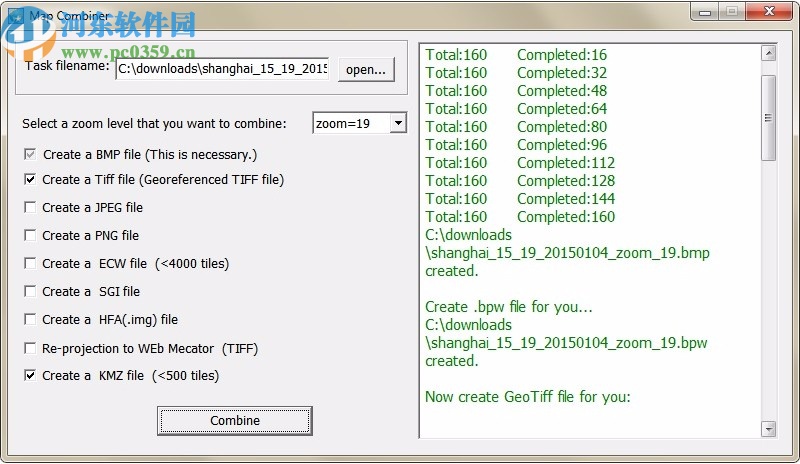Screen dimensions: 800x464
Task: Click the 'Completed:80' log line
Action: point(562,127)
